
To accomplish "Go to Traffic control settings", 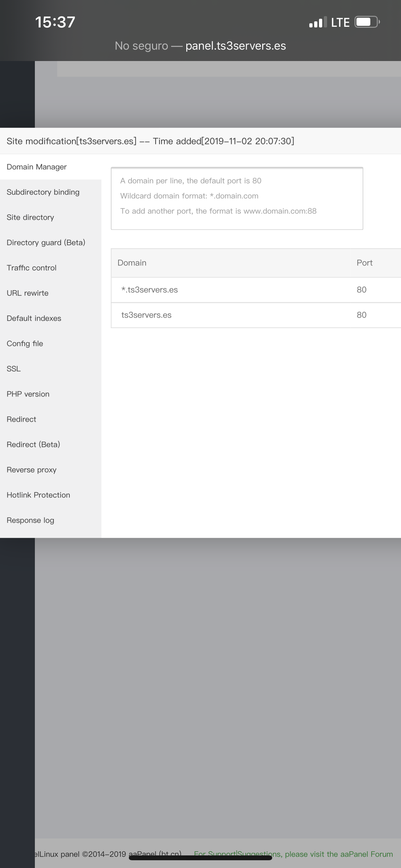I will [x=32, y=268].
